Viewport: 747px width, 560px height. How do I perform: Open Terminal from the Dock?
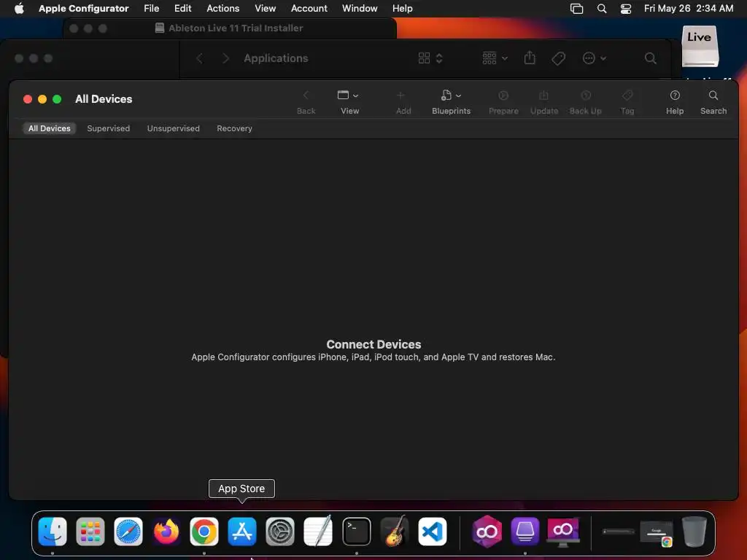pos(356,531)
